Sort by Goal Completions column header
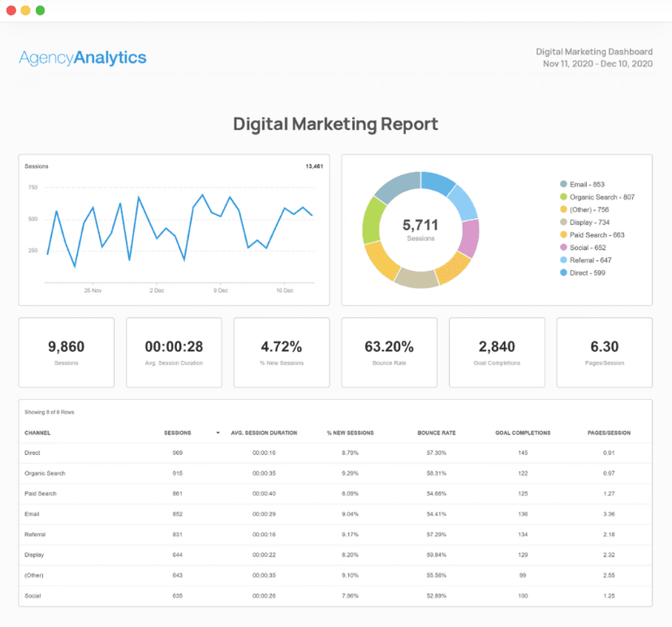This screenshot has height=627, width=672. tap(523, 433)
